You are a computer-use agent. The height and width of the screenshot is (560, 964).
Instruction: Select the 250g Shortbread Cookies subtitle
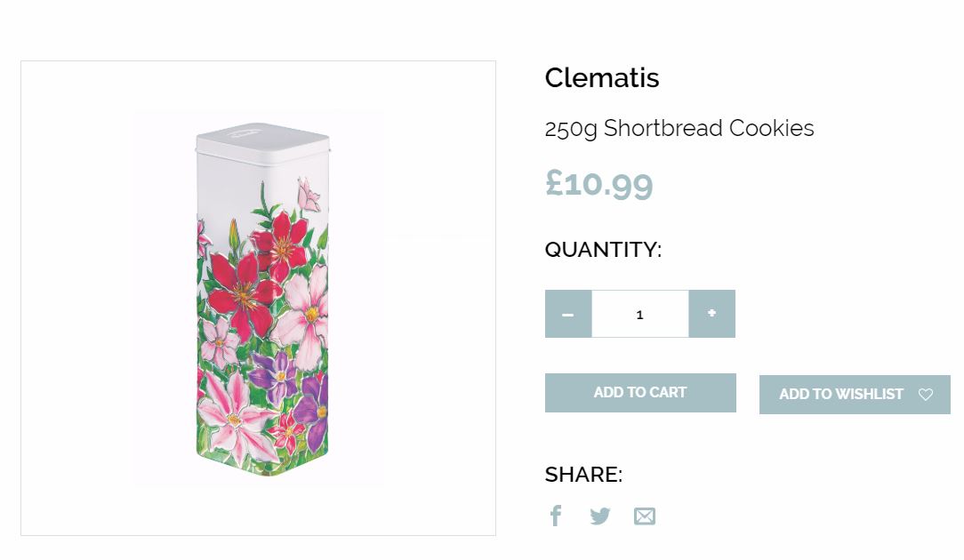point(679,128)
